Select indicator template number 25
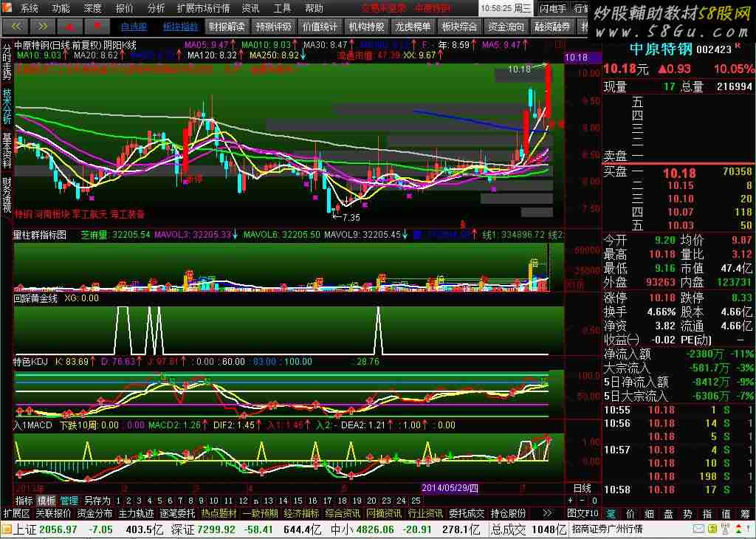This screenshot has width=756, height=539. (416, 501)
